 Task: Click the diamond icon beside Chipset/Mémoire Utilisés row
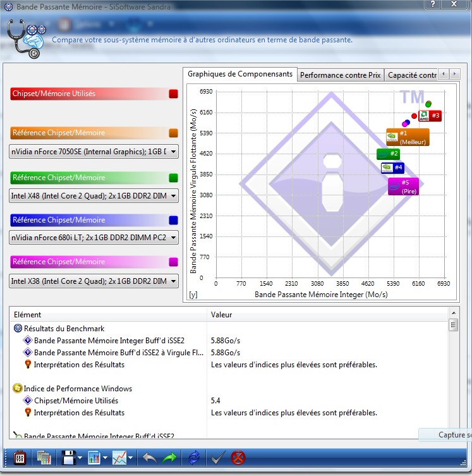point(28,400)
